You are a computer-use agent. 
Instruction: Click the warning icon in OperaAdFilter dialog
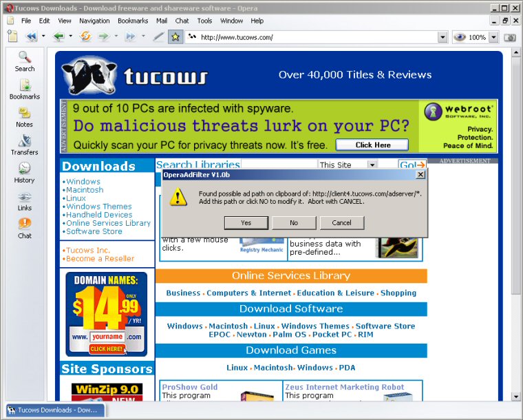tap(178, 197)
